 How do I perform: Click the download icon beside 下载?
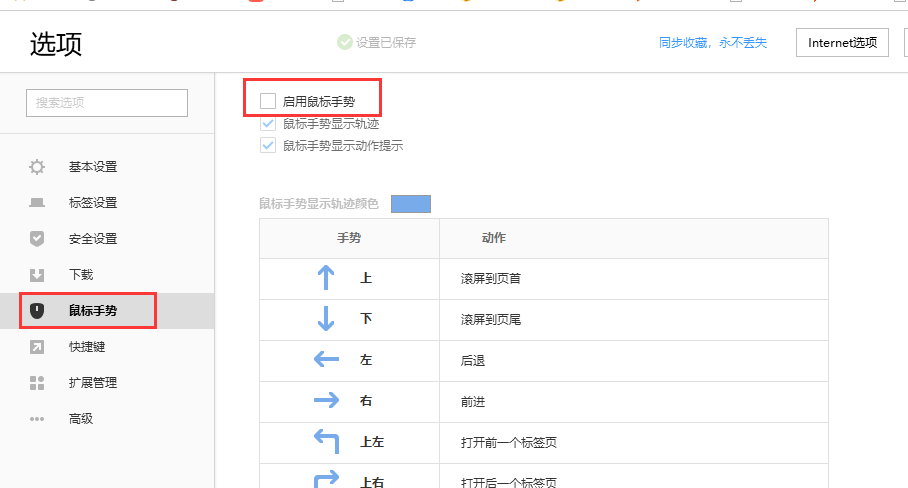(37, 275)
